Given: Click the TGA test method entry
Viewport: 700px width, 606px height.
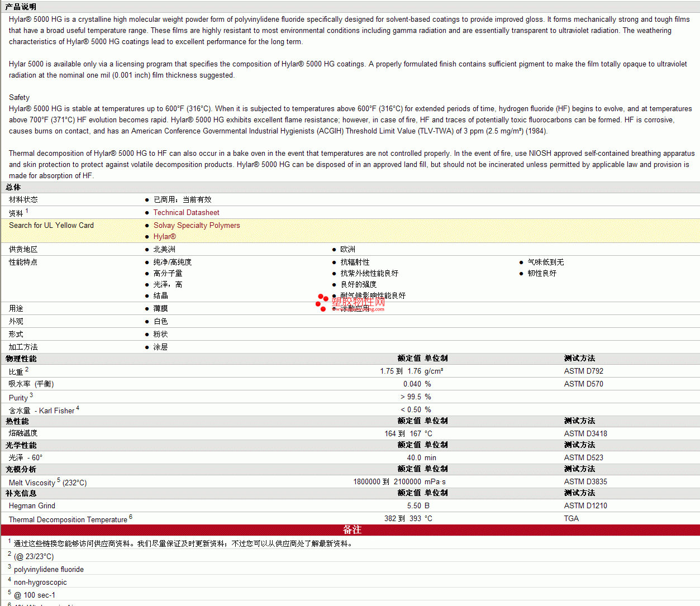Looking at the screenshot, I should pyautogui.click(x=572, y=518).
